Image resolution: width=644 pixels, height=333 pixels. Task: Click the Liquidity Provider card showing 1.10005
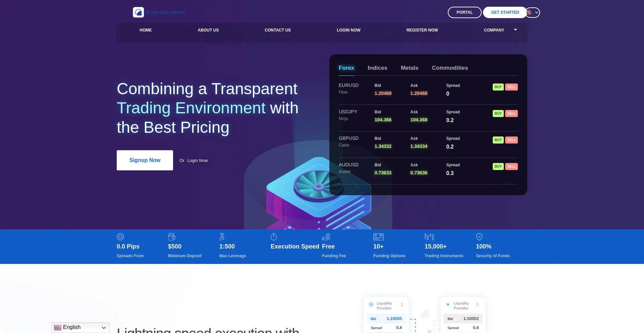coord(386,315)
